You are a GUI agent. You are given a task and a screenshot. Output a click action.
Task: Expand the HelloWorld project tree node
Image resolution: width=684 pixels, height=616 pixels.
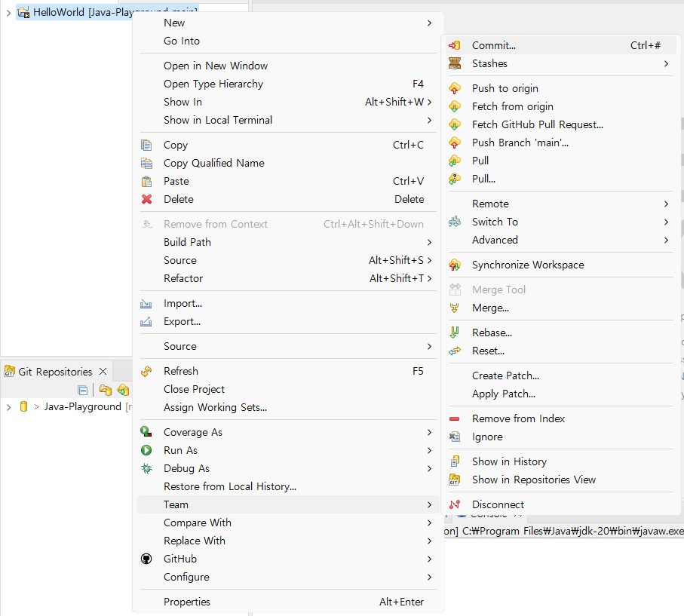[8, 13]
